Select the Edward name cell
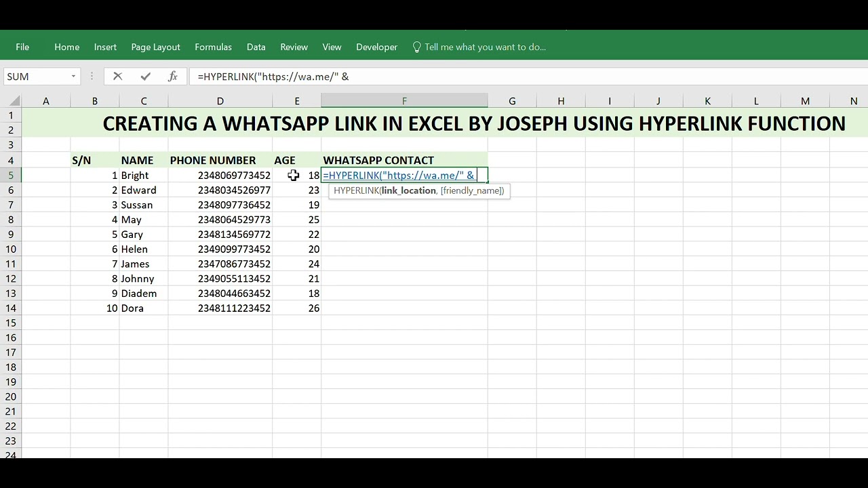 143,190
